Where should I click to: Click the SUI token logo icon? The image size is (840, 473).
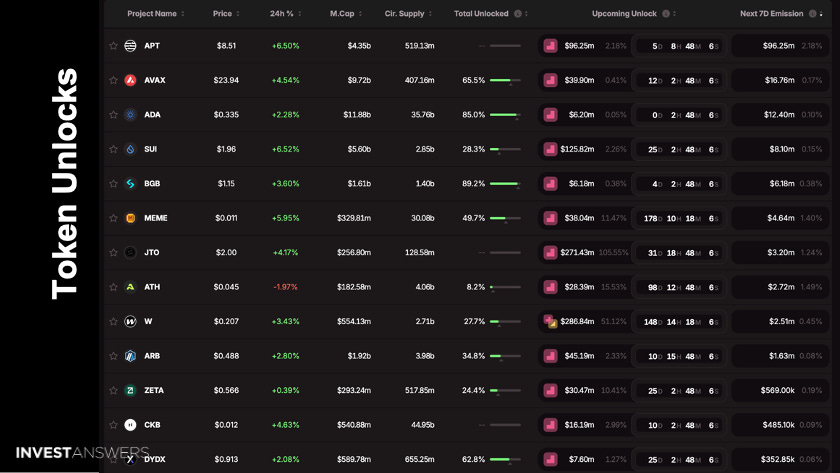point(130,149)
